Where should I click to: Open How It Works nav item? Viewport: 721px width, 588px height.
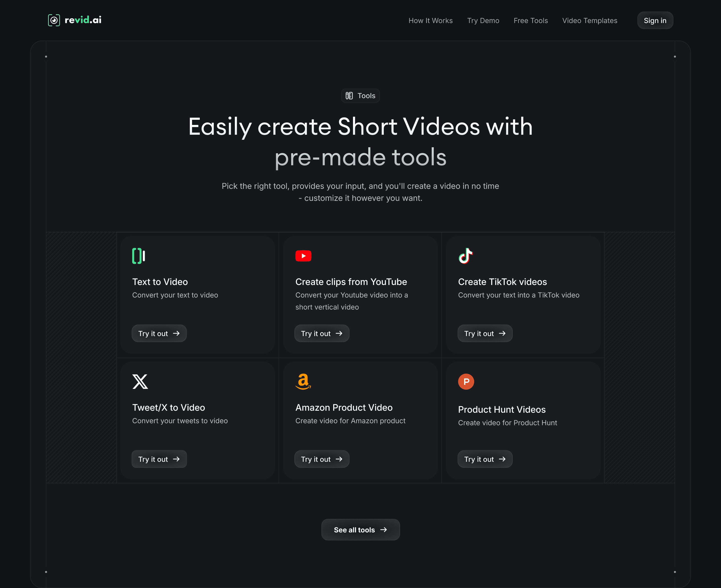pos(430,21)
